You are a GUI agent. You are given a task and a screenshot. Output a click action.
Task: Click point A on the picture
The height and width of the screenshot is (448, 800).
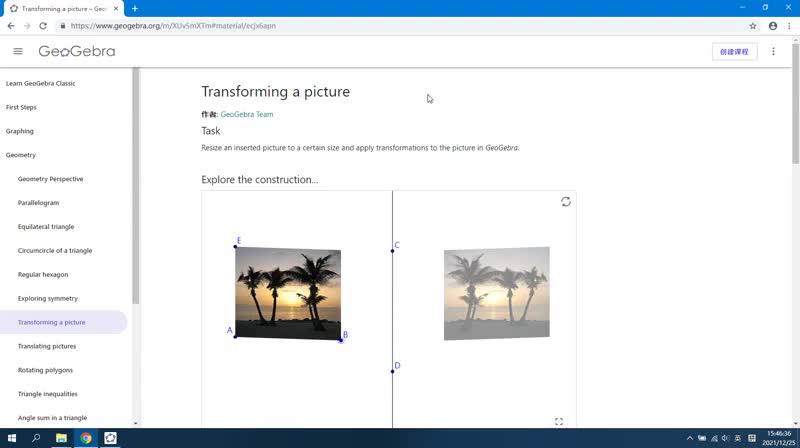(x=235, y=336)
